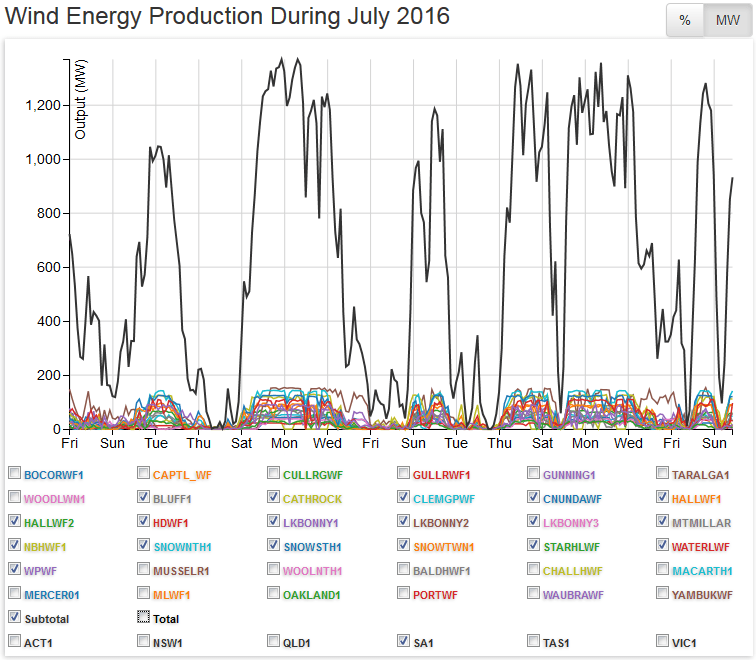Turn on the TAS1 region checkbox
Viewport: 756px width, 660px height.
tap(534, 641)
